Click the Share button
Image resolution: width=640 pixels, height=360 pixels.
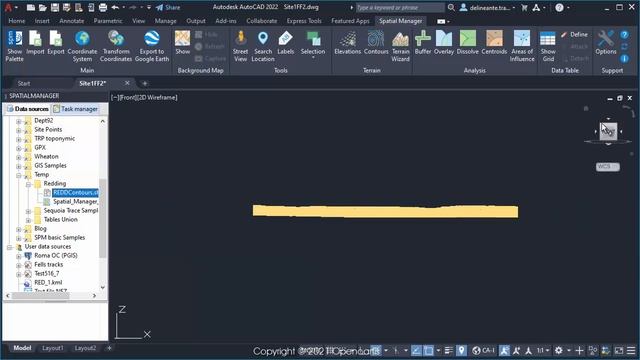[168, 7]
